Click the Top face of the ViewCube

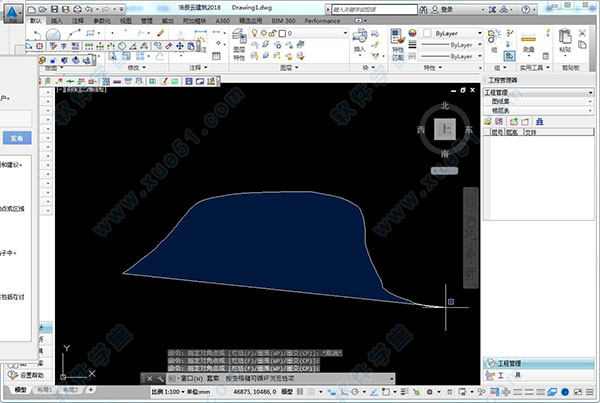[446, 127]
